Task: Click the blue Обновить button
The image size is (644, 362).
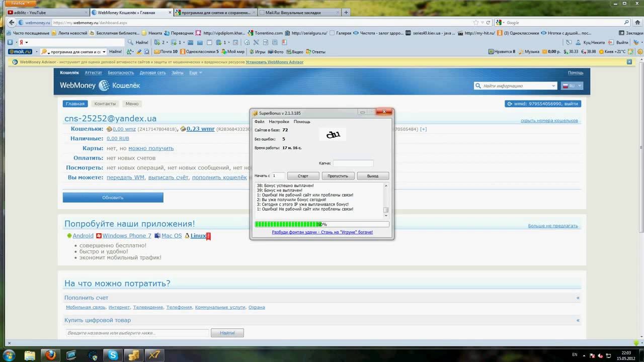Action: (x=113, y=198)
